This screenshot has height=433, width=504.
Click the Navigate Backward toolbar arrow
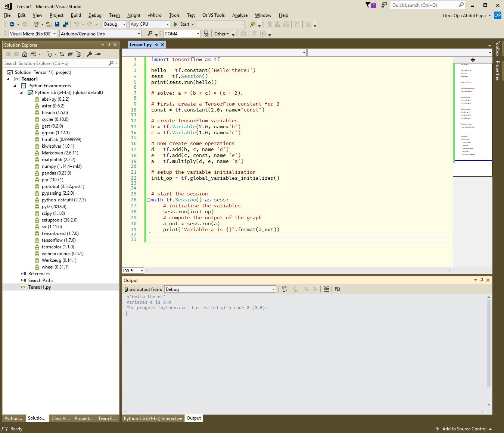coord(12,24)
